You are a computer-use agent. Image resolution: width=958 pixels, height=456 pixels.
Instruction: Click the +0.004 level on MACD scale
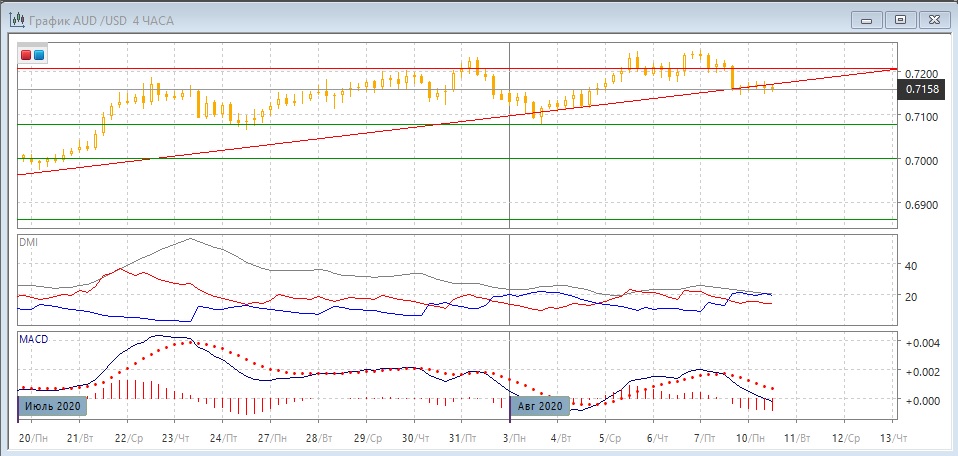921,343
